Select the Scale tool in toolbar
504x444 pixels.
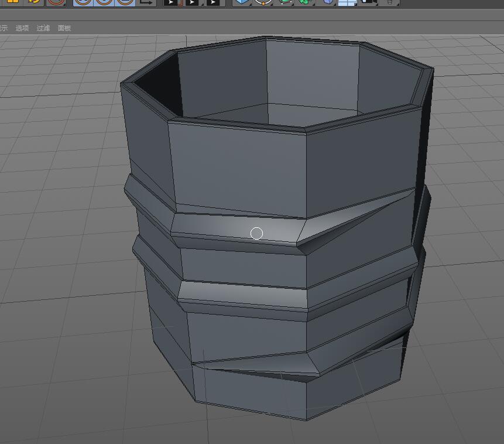12,2
